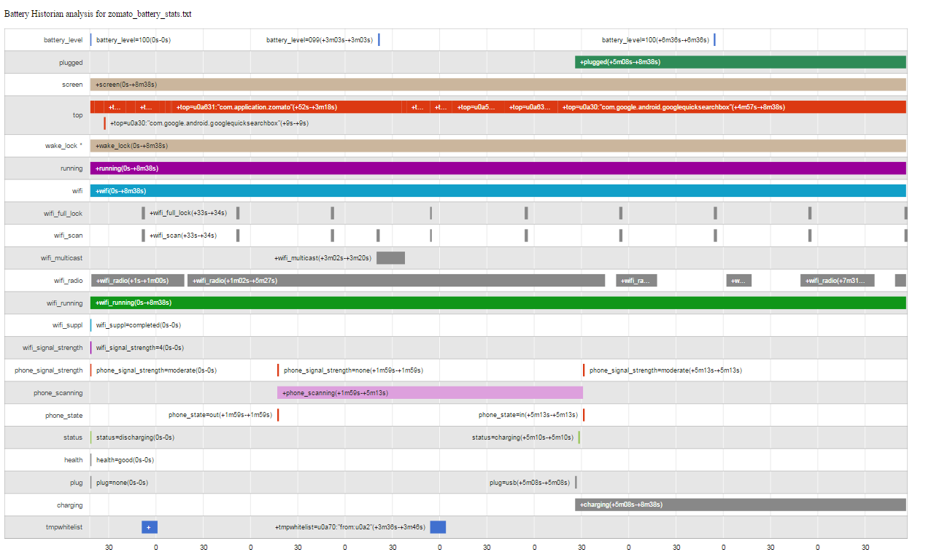
Task: Select the wifi_multicast row name
Action: (x=62, y=258)
